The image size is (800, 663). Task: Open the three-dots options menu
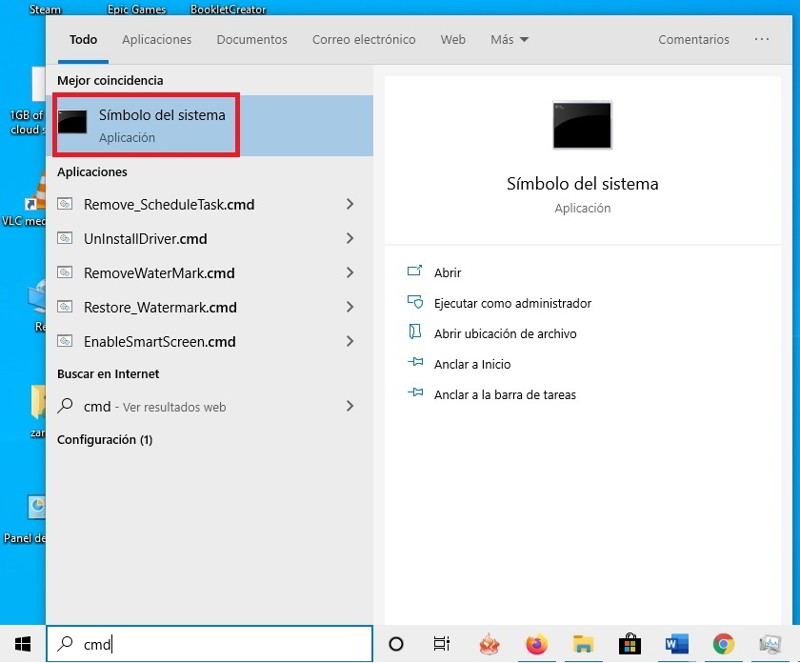click(762, 40)
